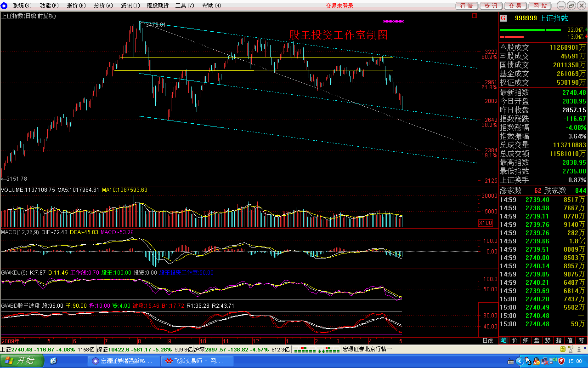The width and height of the screenshot is (588, 368).
Task: Click the red G icon beside 999999
Action: pos(503,18)
